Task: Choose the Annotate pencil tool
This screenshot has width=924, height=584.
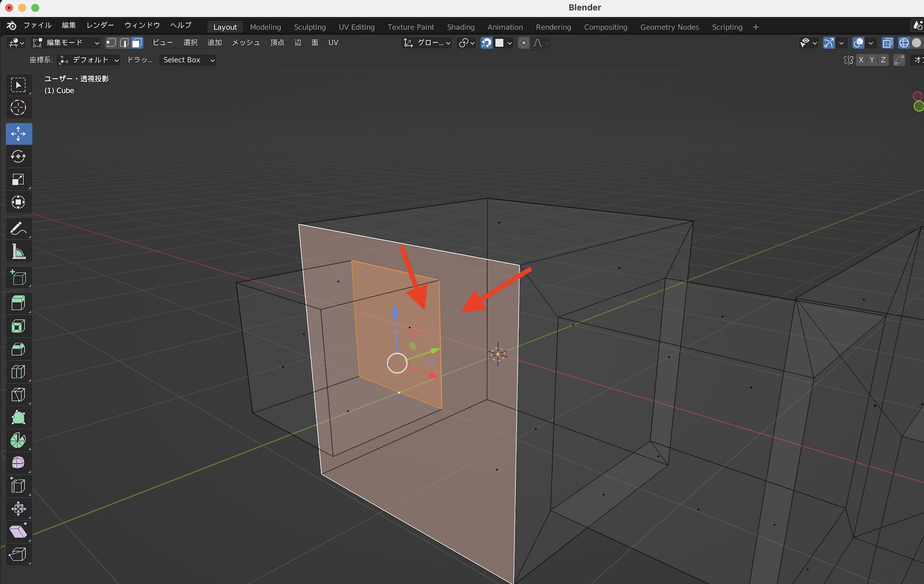Action: pyautogui.click(x=18, y=229)
